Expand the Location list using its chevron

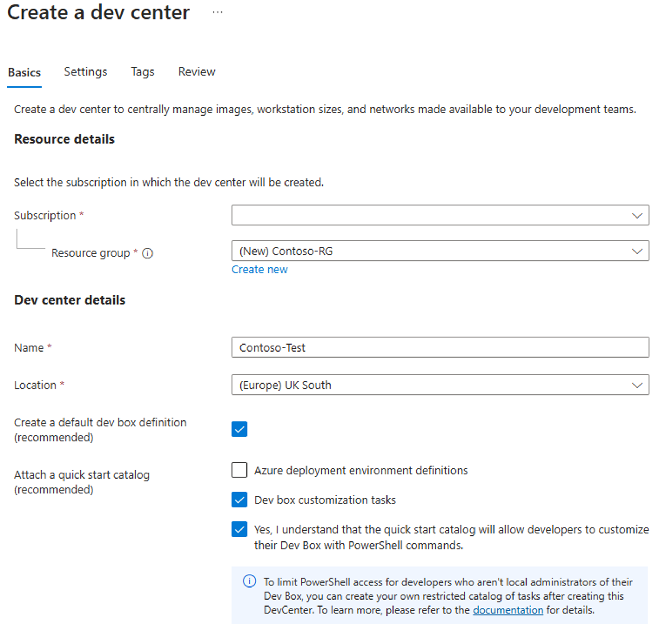click(x=637, y=385)
